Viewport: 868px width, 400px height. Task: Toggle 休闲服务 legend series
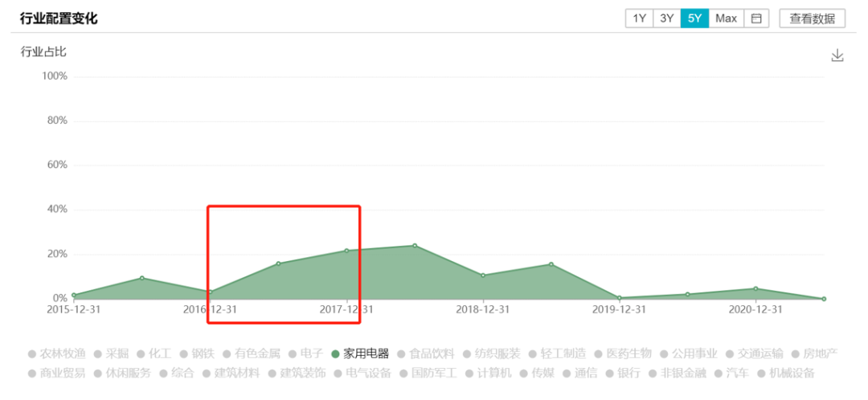pos(123,373)
